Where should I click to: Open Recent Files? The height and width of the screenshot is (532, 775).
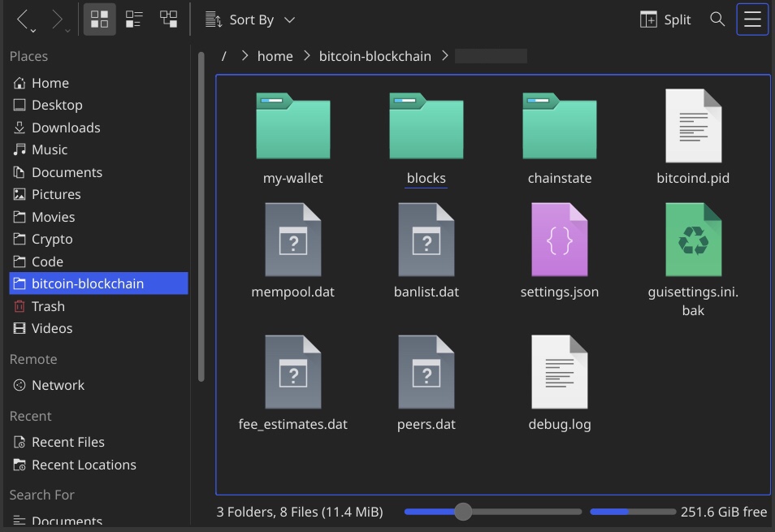[98, 442]
